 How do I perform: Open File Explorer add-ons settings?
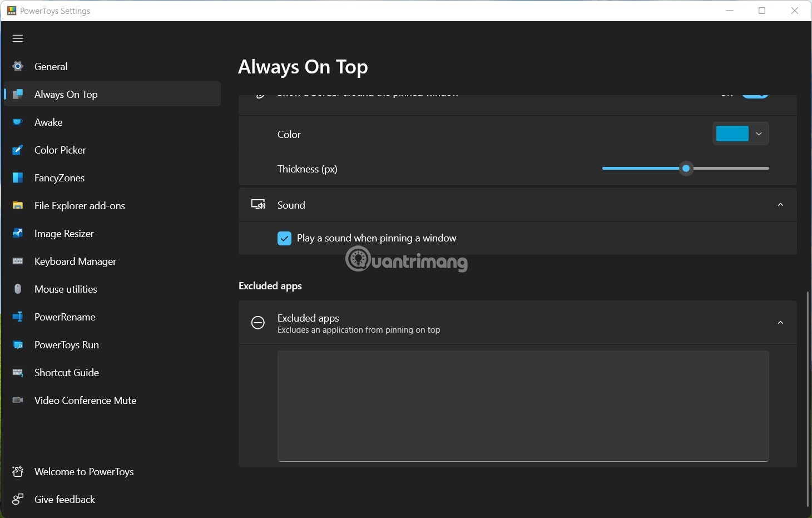pos(80,205)
